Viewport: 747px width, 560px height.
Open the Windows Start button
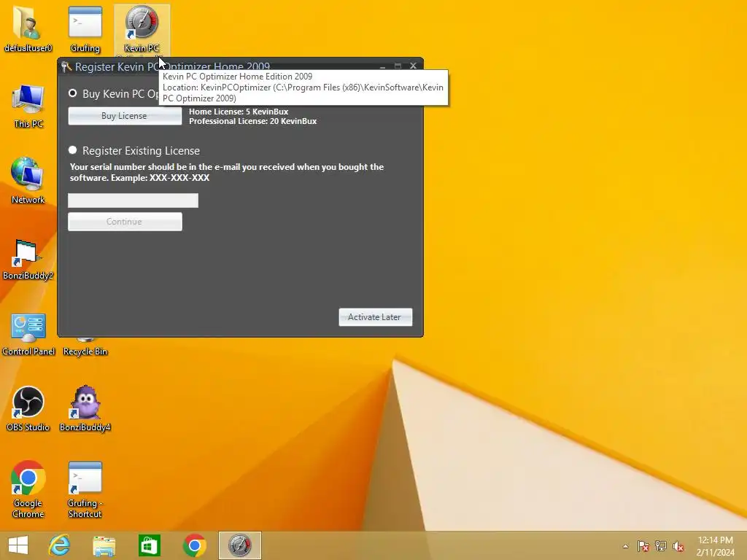point(18,545)
